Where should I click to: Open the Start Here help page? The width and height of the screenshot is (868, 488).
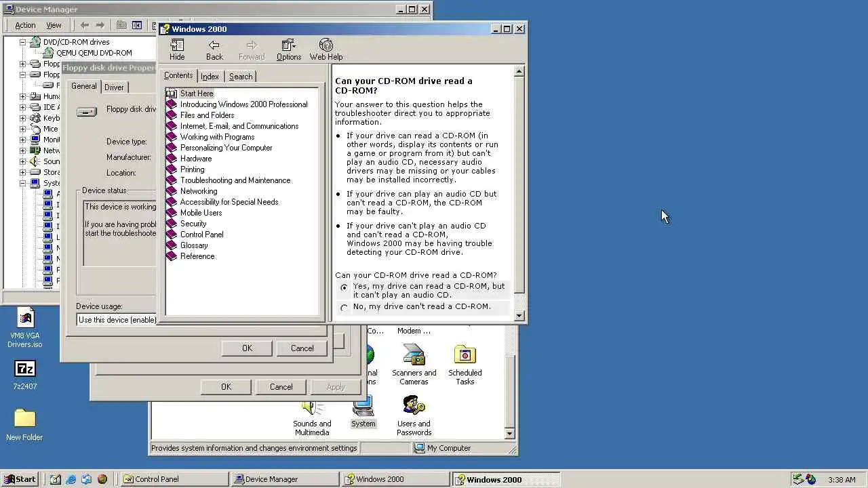point(197,94)
